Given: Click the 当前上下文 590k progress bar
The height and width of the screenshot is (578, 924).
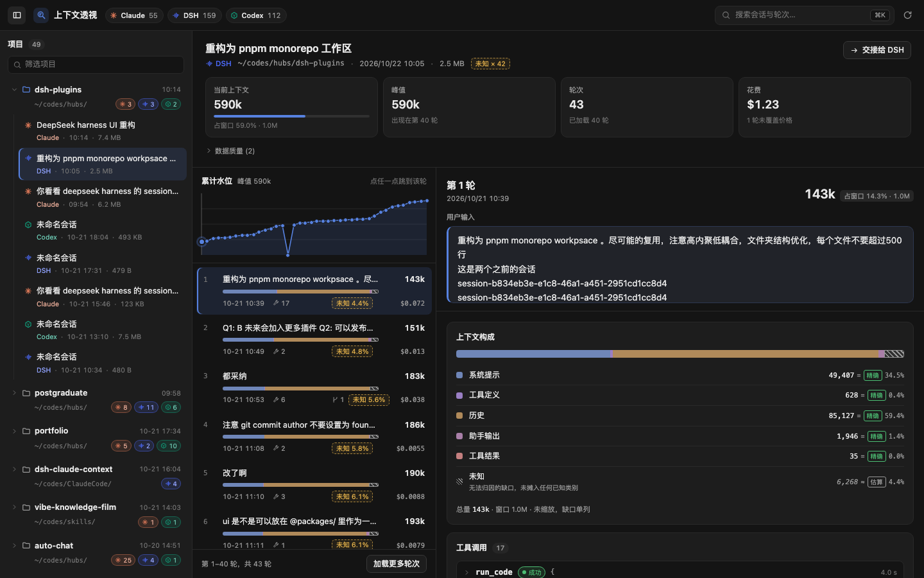Looking at the screenshot, I should click(x=291, y=116).
